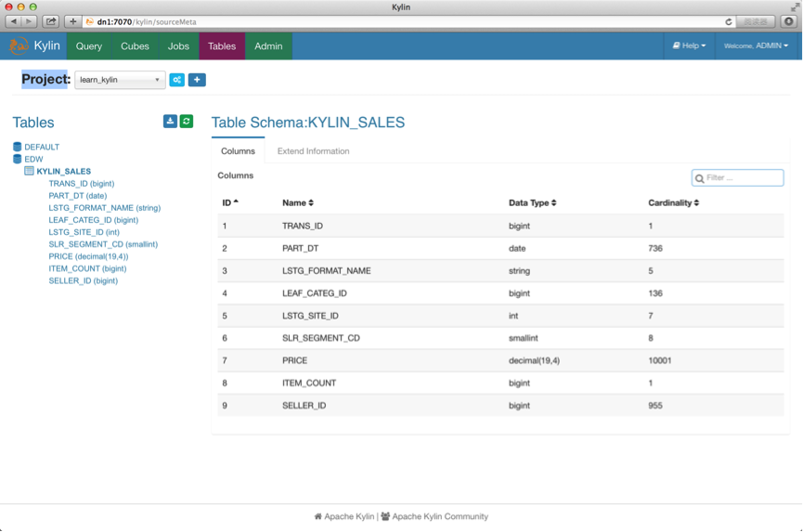The width and height of the screenshot is (803, 532).
Task: Click the smallint data type cell
Action: (x=524, y=338)
